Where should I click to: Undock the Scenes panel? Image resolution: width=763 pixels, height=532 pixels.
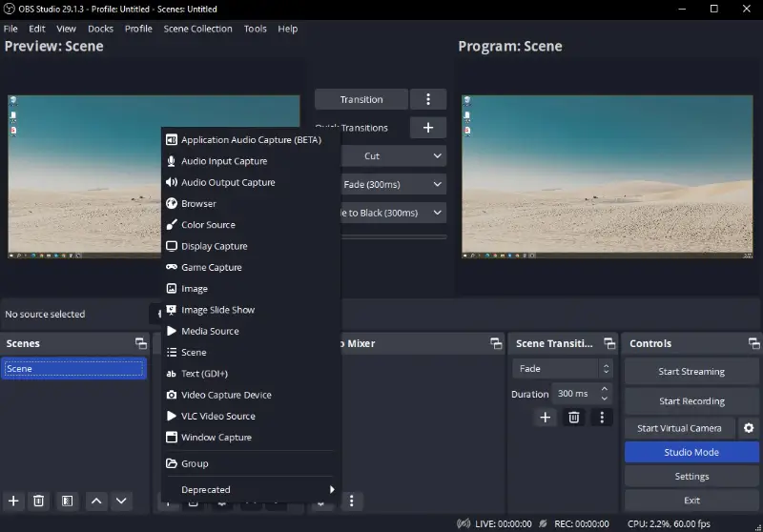(141, 343)
